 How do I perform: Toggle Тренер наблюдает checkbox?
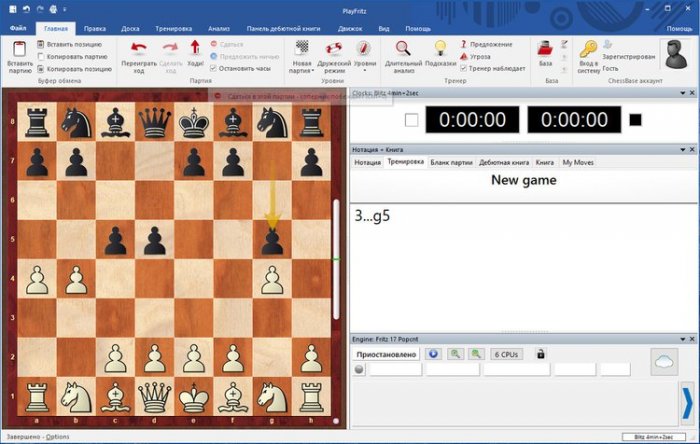point(464,69)
